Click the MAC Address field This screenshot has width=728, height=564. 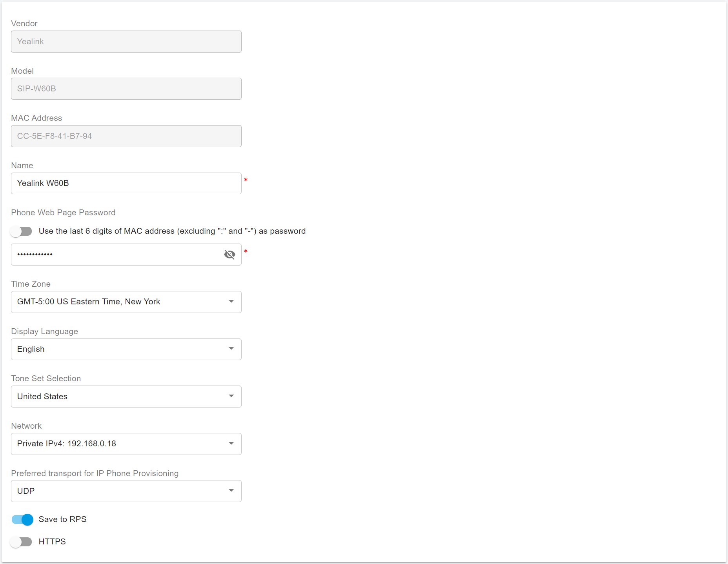click(x=126, y=136)
